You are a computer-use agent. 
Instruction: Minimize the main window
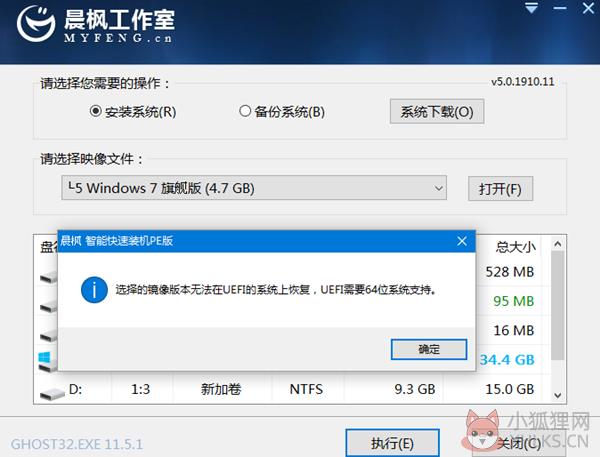[560, 8]
